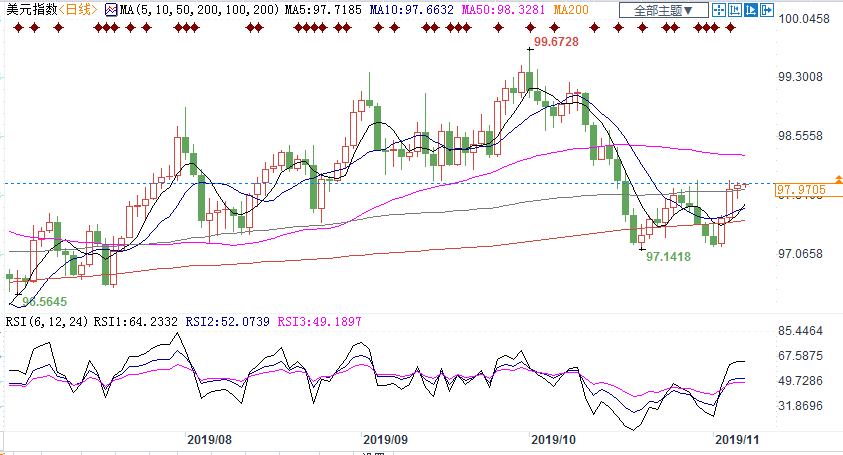Click the 99.6728 high price label
Viewport: 843px width, 455px height.
[556, 42]
